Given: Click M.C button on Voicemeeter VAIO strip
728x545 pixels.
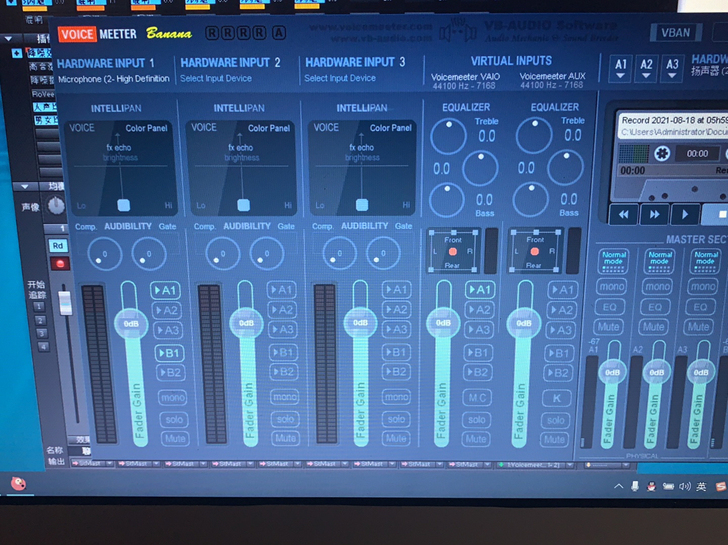Looking at the screenshot, I should (477, 398).
